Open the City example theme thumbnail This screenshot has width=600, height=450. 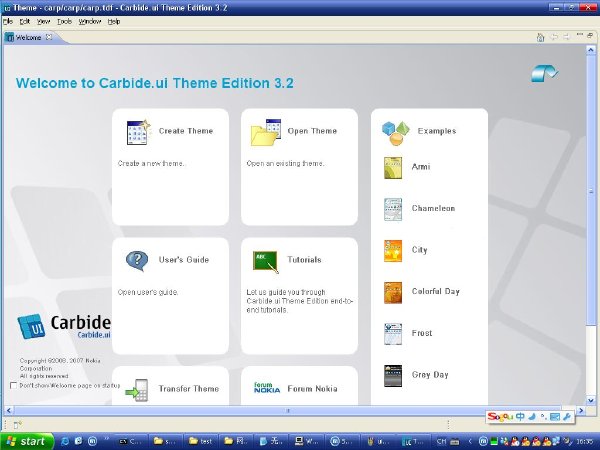[393, 251]
